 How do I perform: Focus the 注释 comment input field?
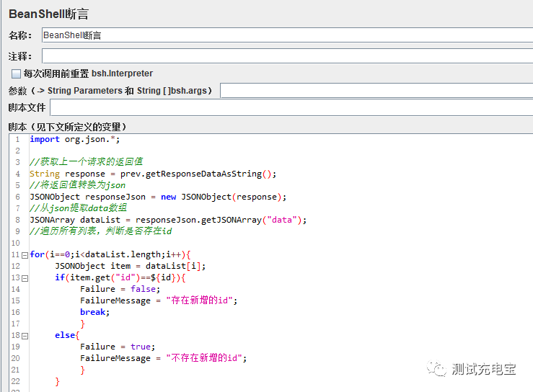pyautogui.click(x=287, y=56)
